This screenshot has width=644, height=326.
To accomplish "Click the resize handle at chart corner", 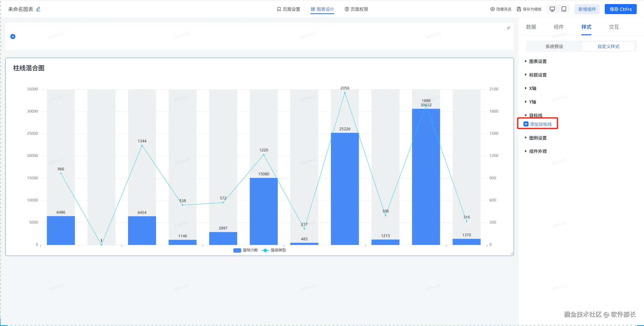I will click(512, 254).
